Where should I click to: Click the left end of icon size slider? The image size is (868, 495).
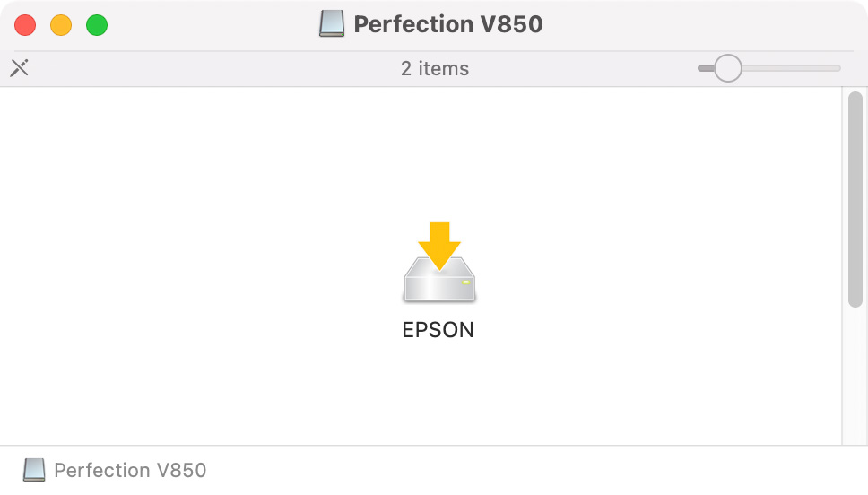point(703,68)
